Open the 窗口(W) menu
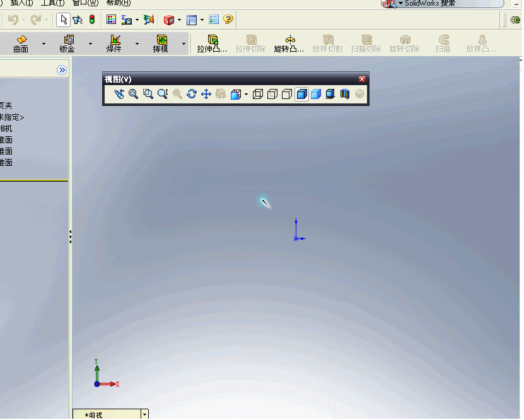The width and height of the screenshot is (524, 420). point(85,3)
